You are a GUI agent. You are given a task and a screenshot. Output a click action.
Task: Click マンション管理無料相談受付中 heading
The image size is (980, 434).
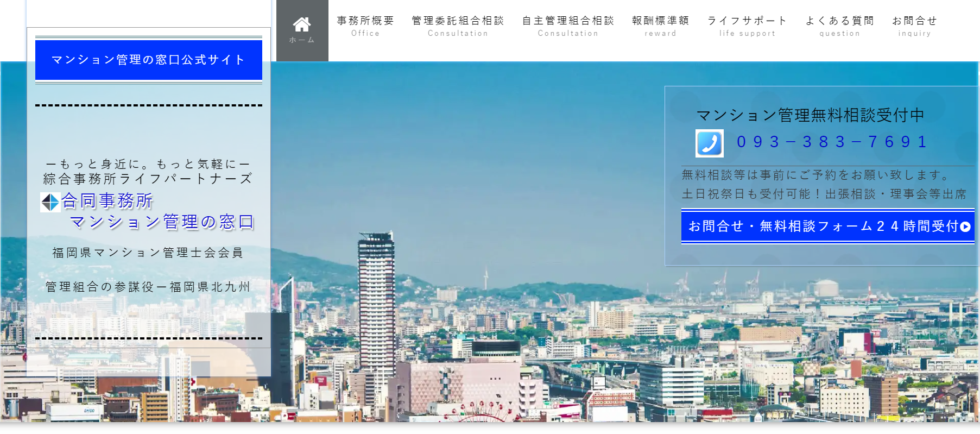[810, 115]
